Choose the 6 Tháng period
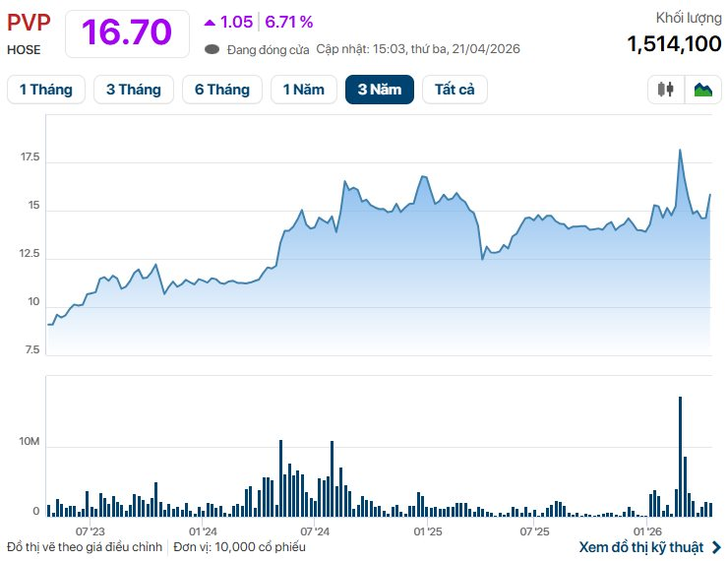 pyautogui.click(x=221, y=90)
